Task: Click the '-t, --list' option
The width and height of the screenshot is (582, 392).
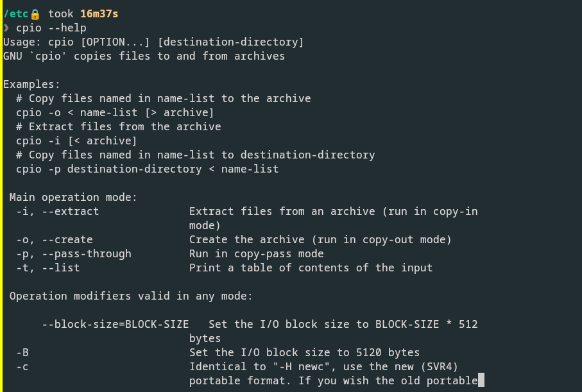Action: (x=48, y=268)
